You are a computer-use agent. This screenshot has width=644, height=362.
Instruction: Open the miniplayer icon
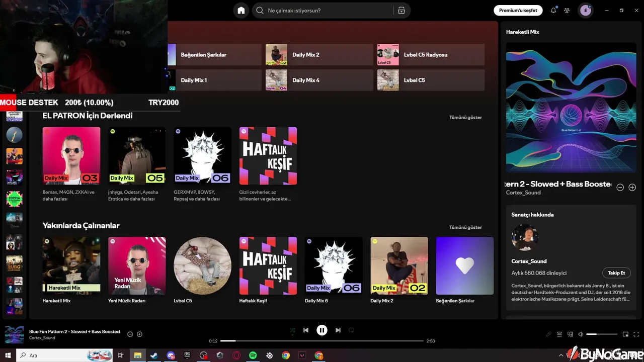coord(626,334)
